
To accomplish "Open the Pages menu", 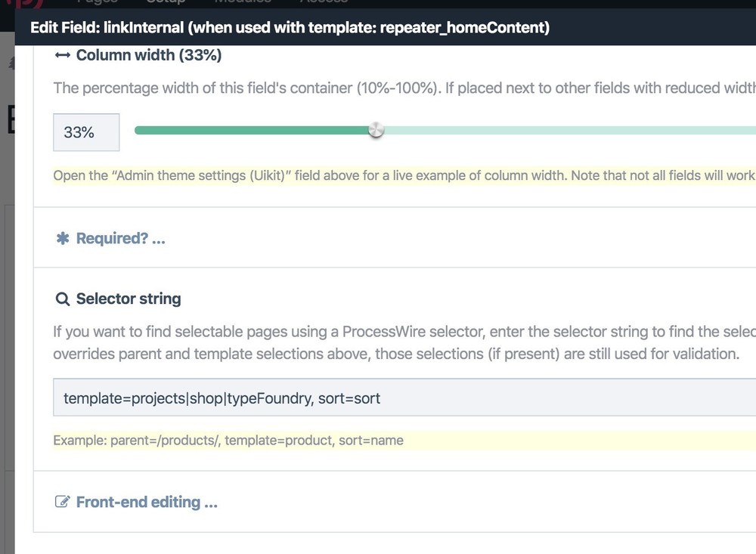I will point(97,2).
